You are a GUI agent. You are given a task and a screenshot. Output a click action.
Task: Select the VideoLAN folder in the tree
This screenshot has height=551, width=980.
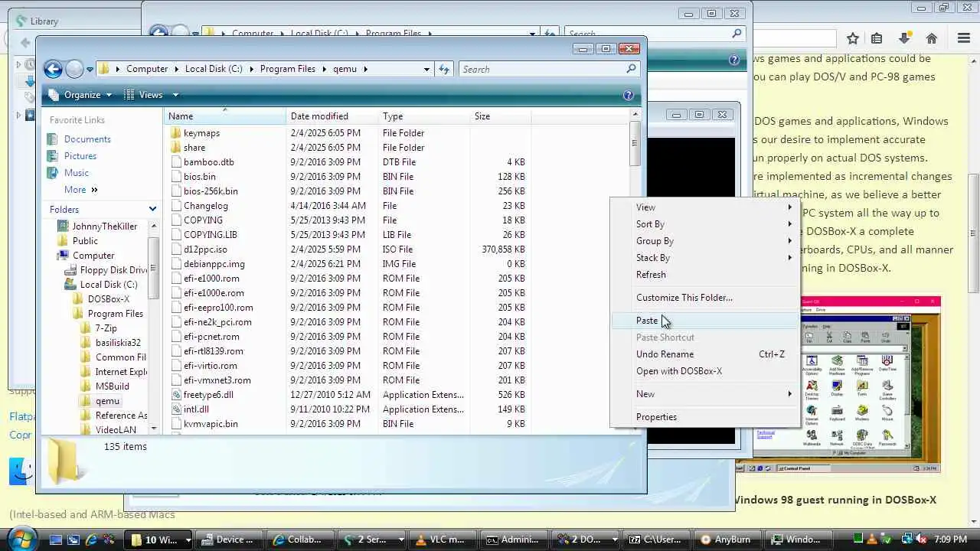[116, 430]
